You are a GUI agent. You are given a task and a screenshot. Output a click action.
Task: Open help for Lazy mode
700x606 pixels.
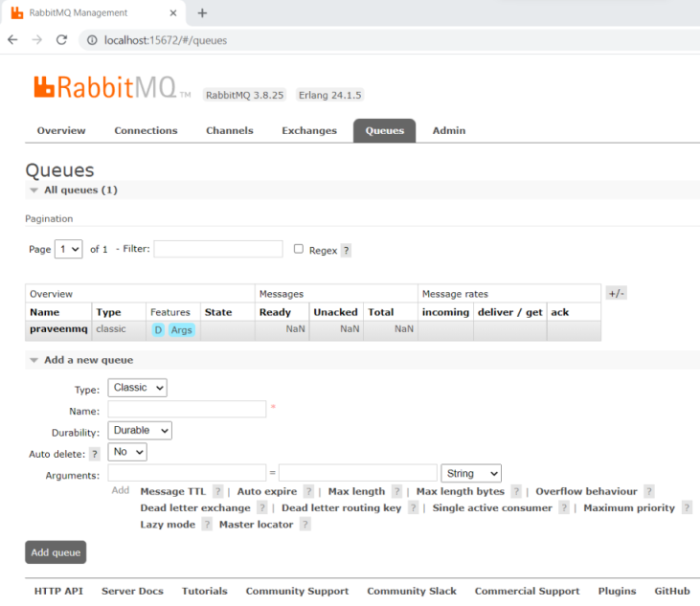207,525
